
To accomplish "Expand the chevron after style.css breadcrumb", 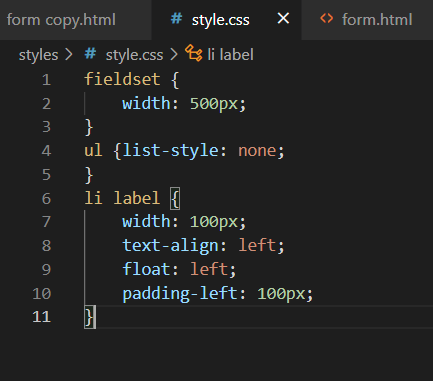I will coord(174,54).
